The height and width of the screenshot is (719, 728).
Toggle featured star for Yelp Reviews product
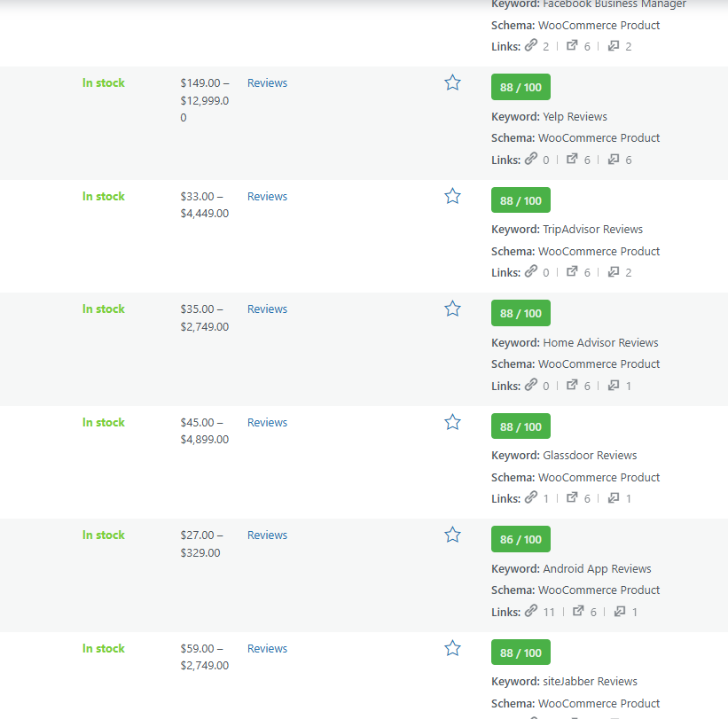(x=452, y=83)
